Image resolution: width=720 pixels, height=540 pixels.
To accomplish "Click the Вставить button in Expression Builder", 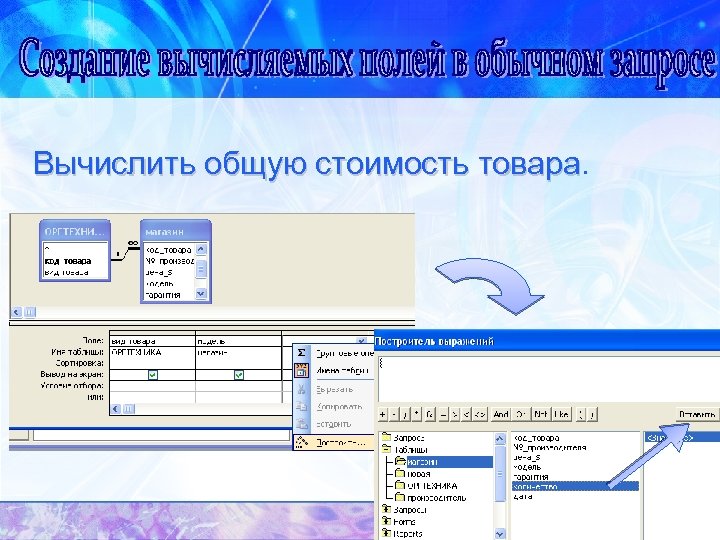I will pyautogui.click(x=697, y=415).
